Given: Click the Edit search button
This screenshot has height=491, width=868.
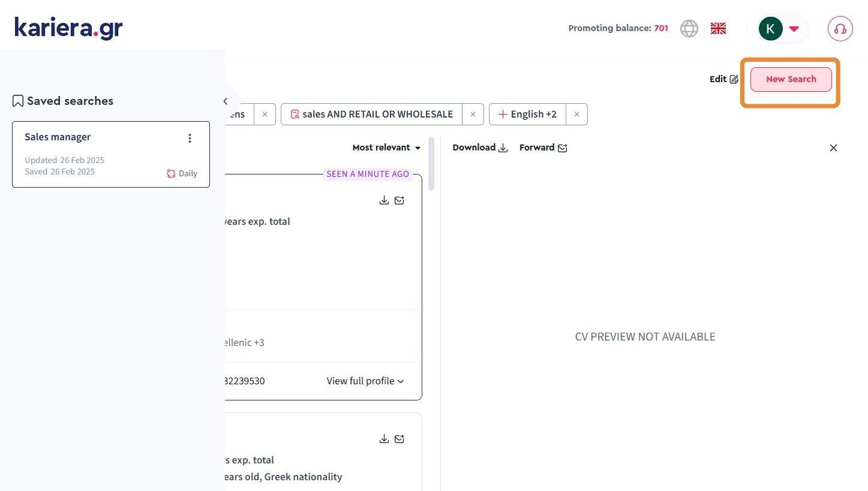Looking at the screenshot, I should click(x=723, y=79).
